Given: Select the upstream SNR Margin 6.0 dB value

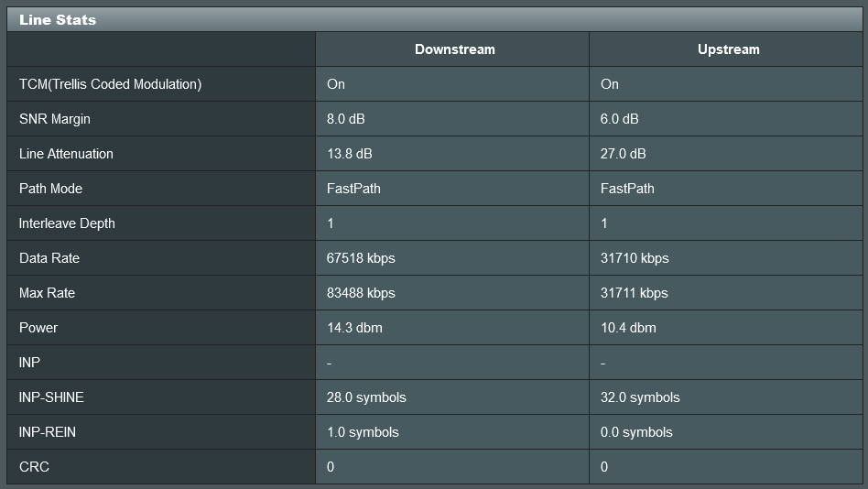Looking at the screenshot, I should tap(620, 119).
